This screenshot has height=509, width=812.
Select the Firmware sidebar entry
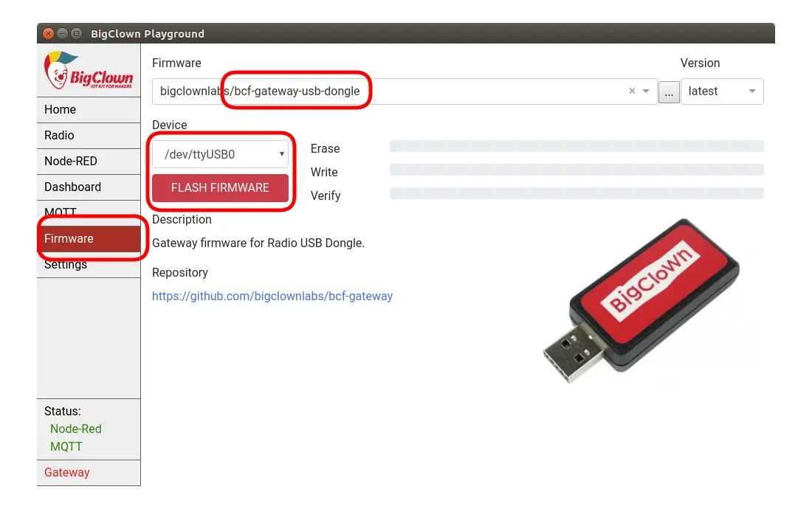(89, 238)
